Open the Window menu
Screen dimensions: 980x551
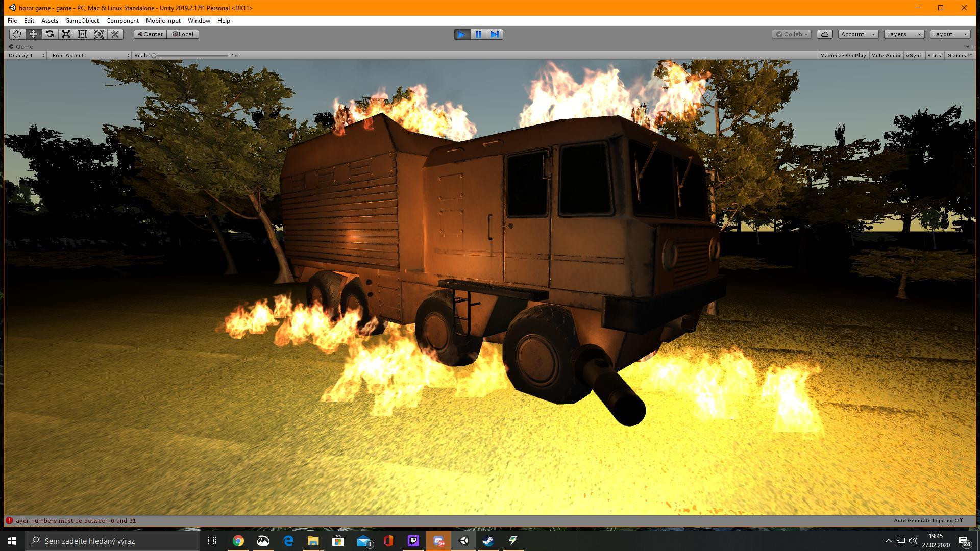coord(199,21)
